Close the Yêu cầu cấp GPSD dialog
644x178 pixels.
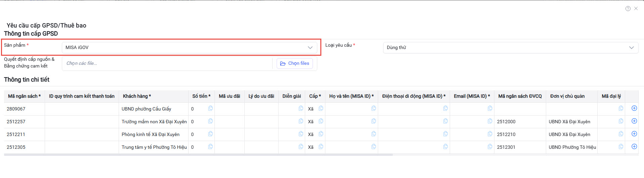[x=636, y=9]
